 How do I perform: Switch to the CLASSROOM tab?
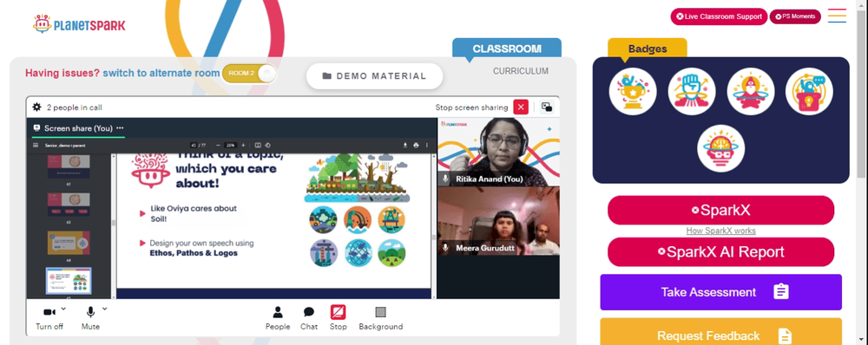click(507, 49)
